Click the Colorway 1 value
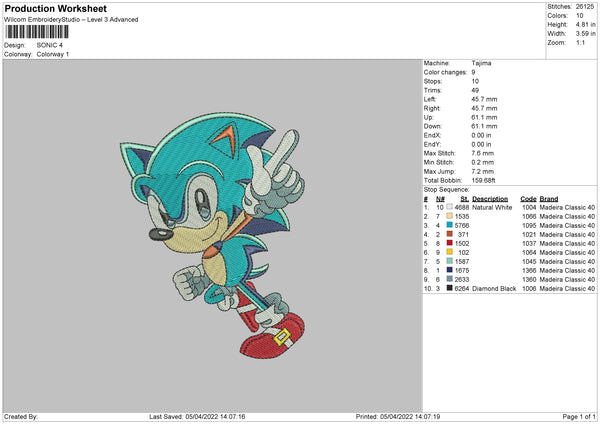Viewport: 600px width, 424px height. [x=54, y=54]
